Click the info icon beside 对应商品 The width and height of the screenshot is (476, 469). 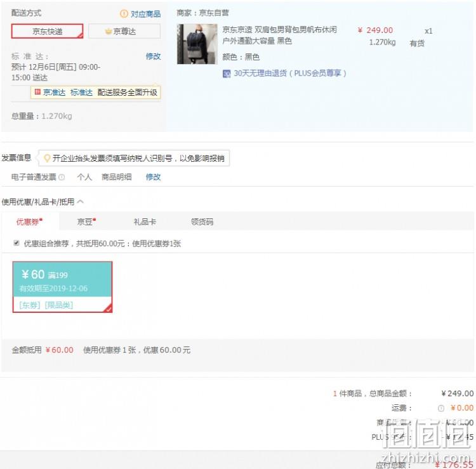124,14
